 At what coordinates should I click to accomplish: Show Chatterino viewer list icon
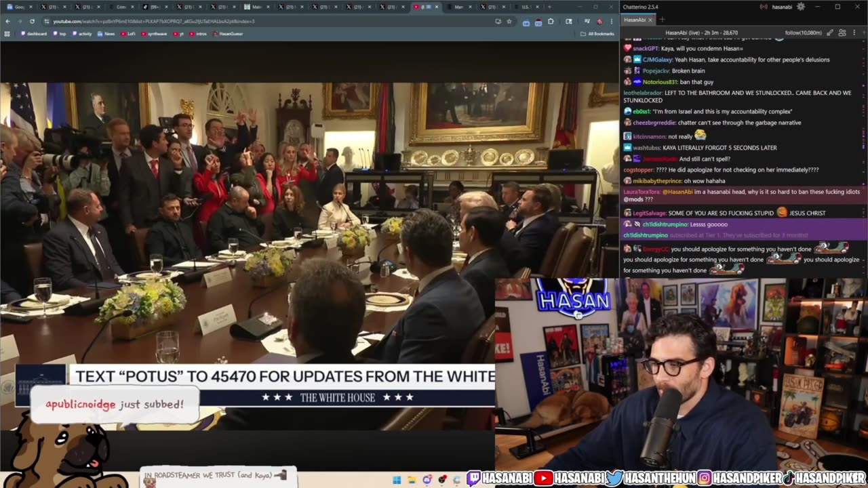[x=842, y=33]
